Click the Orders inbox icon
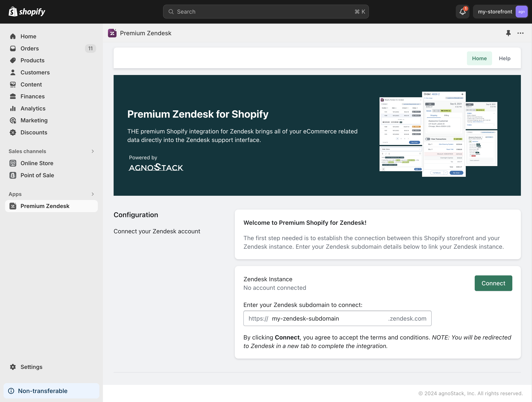This screenshot has width=532, height=402. pyautogui.click(x=13, y=48)
